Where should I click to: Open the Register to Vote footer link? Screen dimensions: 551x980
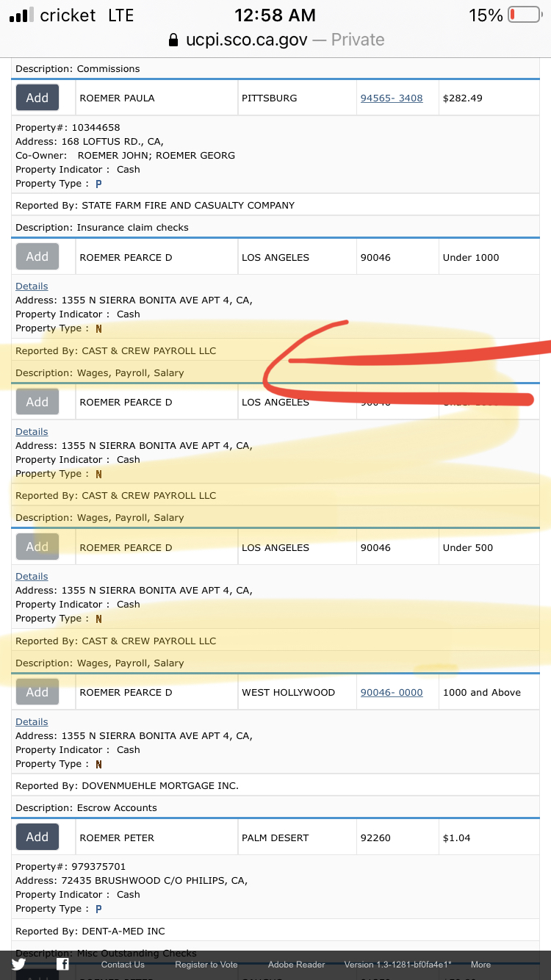click(206, 965)
